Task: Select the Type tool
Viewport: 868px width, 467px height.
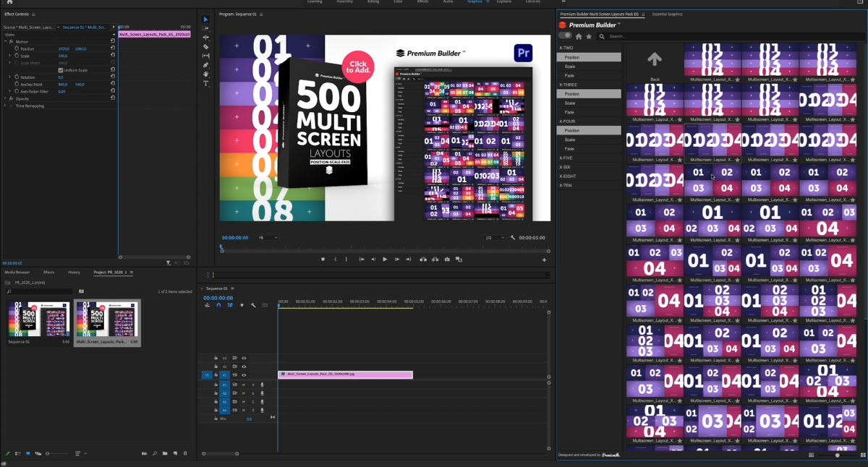Action: click(205, 83)
